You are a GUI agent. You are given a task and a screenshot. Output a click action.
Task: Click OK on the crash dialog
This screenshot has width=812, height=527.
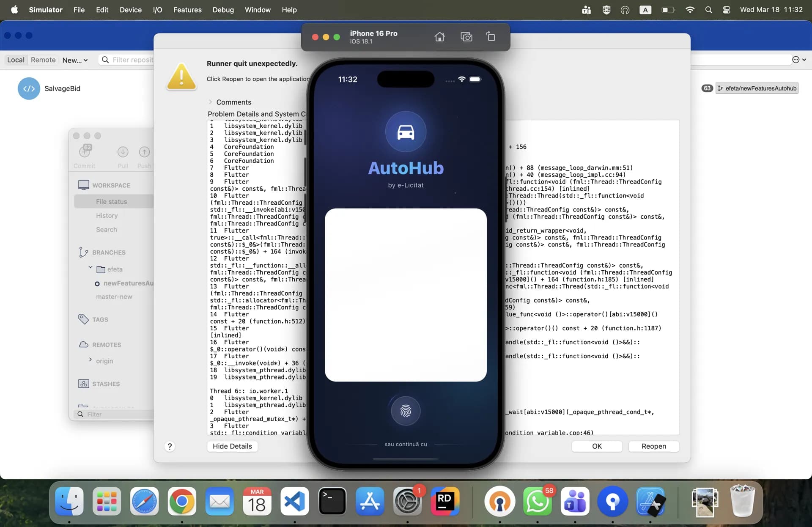[x=597, y=446]
